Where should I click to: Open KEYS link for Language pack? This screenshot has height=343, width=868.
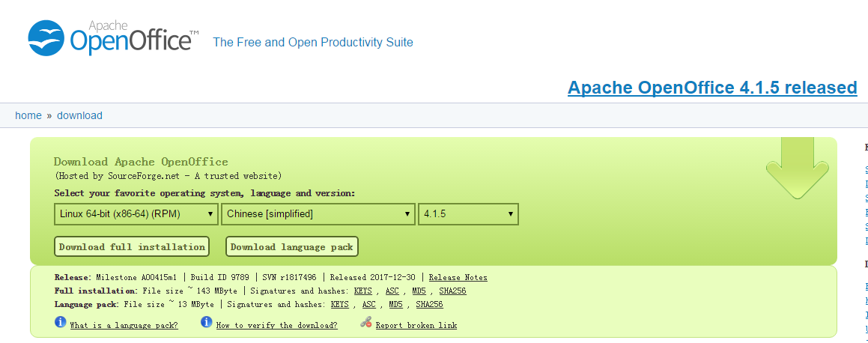click(x=340, y=304)
